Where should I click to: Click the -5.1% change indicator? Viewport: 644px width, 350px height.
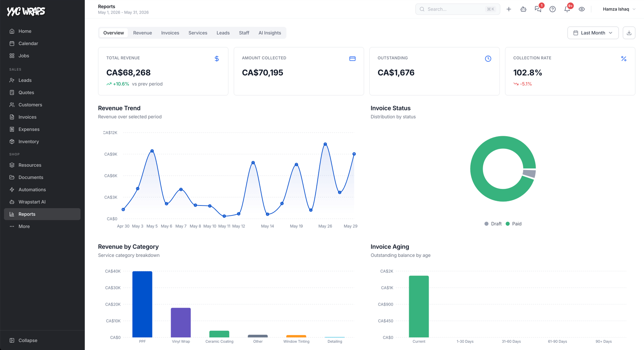pos(523,84)
